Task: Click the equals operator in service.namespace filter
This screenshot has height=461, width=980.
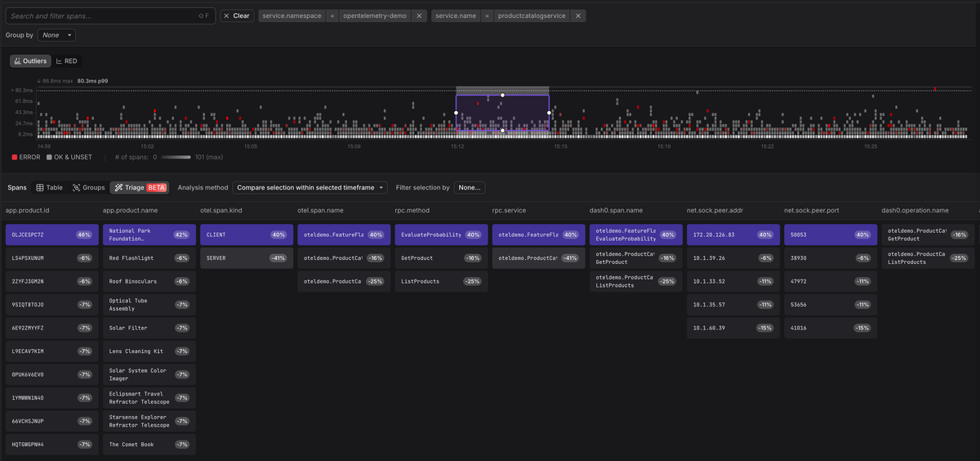Action: click(x=332, y=16)
